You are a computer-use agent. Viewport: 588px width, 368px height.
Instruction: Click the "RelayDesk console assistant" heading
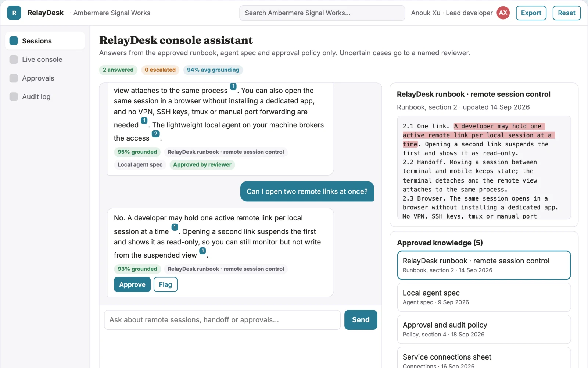point(176,40)
